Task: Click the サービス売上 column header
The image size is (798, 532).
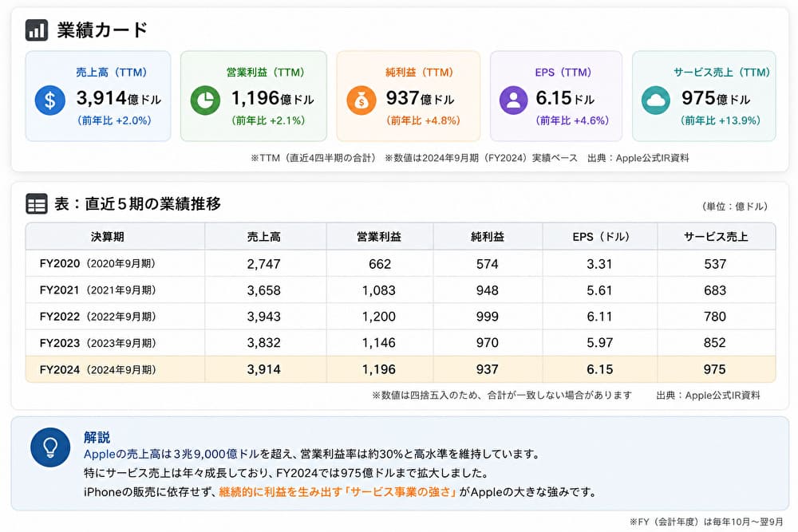Action: 716,237
